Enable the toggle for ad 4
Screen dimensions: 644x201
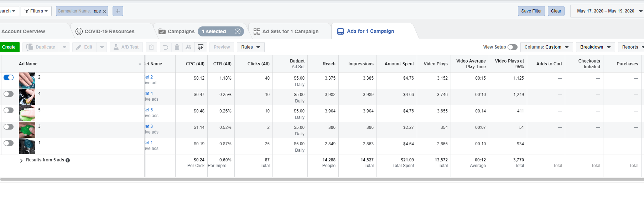9,94
